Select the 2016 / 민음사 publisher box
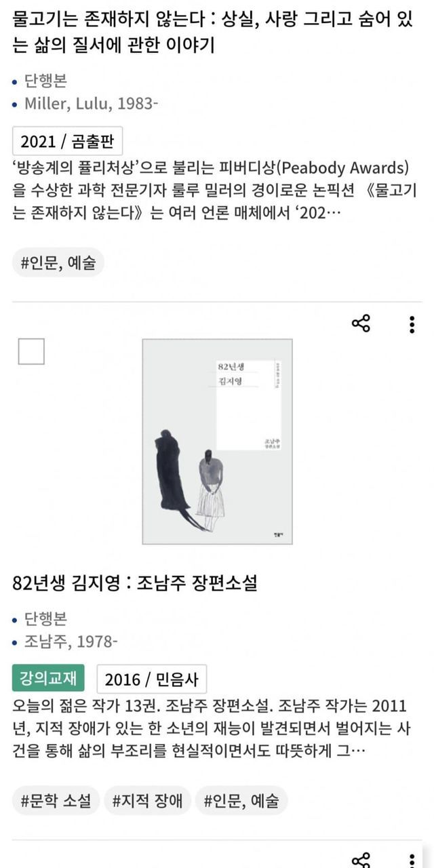The height and width of the screenshot is (868, 434). pyautogui.click(x=152, y=679)
